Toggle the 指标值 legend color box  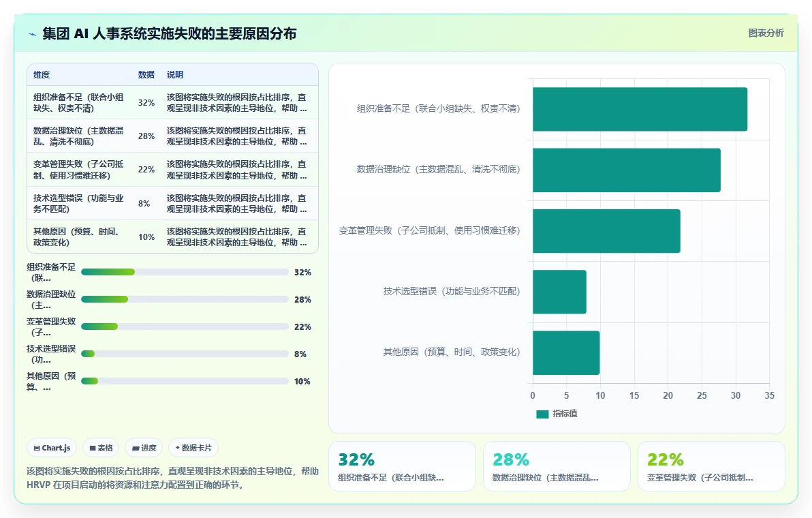coord(542,414)
